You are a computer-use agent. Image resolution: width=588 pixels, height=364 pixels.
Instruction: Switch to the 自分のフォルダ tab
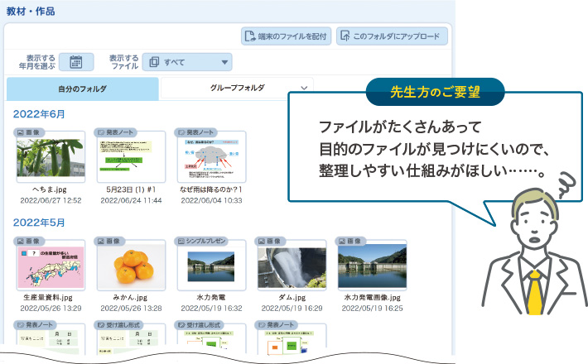click(x=83, y=89)
